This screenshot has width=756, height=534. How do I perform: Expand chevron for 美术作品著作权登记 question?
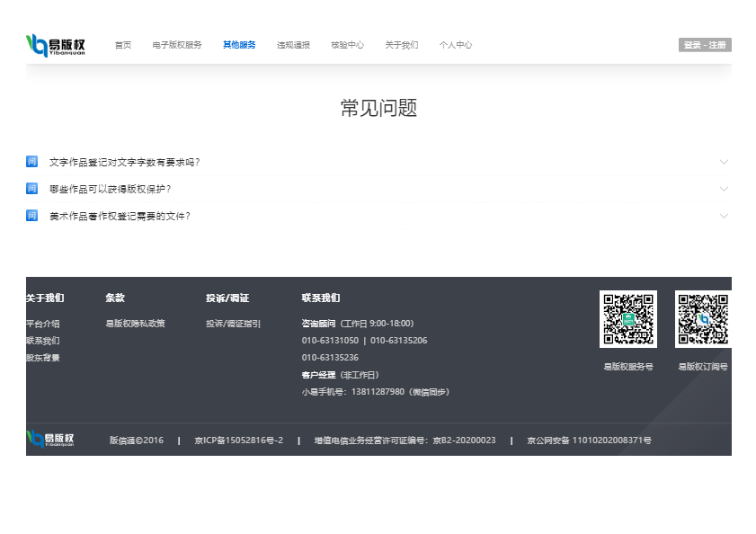(724, 216)
